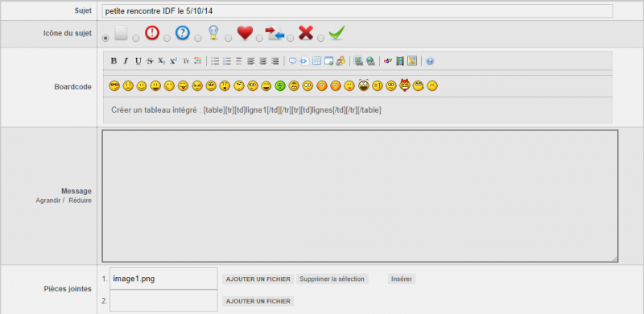Focus the Sujet text field
The image size is (644, 314).
pos(357,11)
